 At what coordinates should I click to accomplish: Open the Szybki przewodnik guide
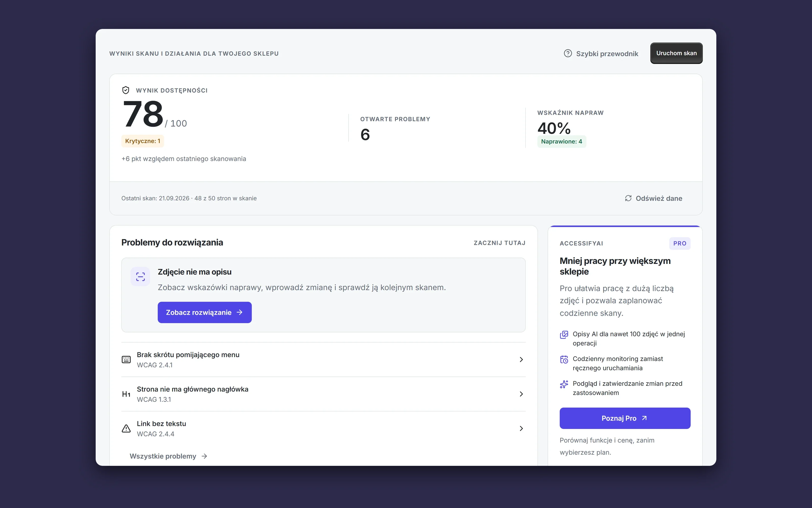(601, 53)
